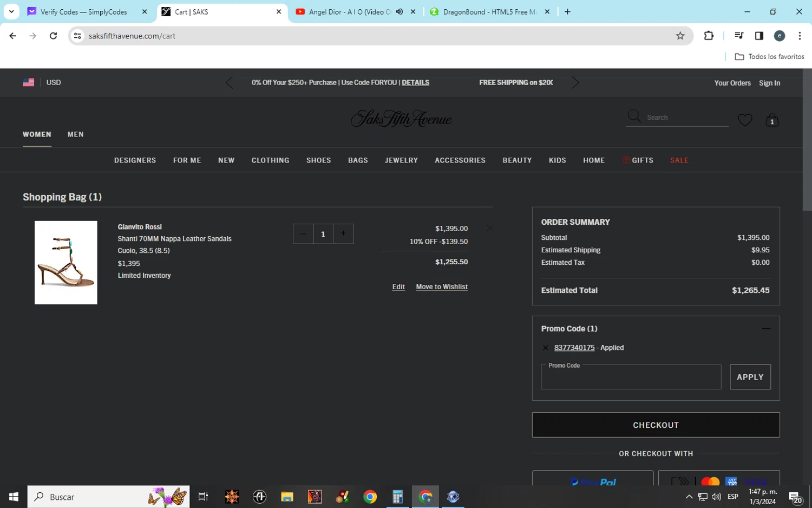Open the JEWELRY menu
The image size is (812, 508).
[x=401, y=160]
